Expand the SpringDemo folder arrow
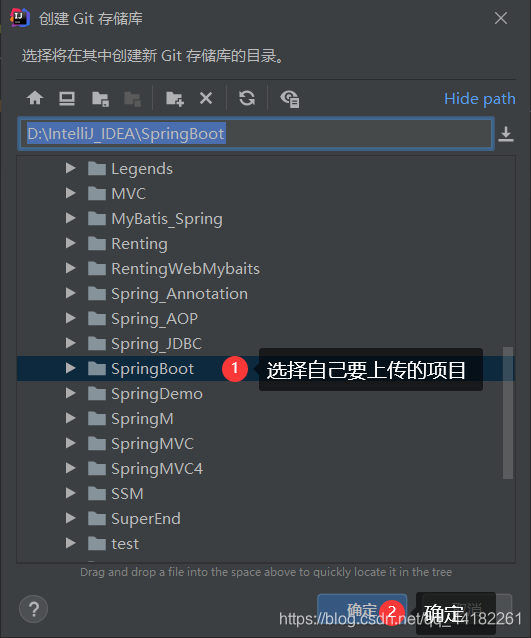This screenshot has height=638, width=531. 71,393
